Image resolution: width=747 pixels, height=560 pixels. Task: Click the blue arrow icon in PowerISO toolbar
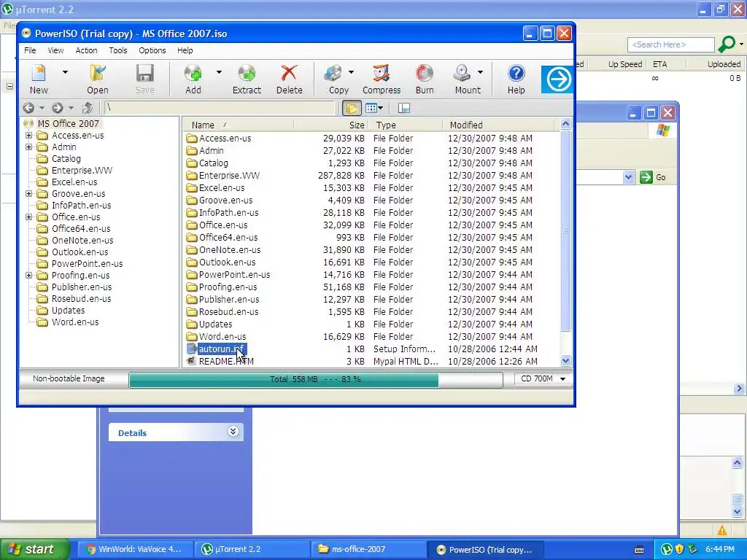(557, 79)
